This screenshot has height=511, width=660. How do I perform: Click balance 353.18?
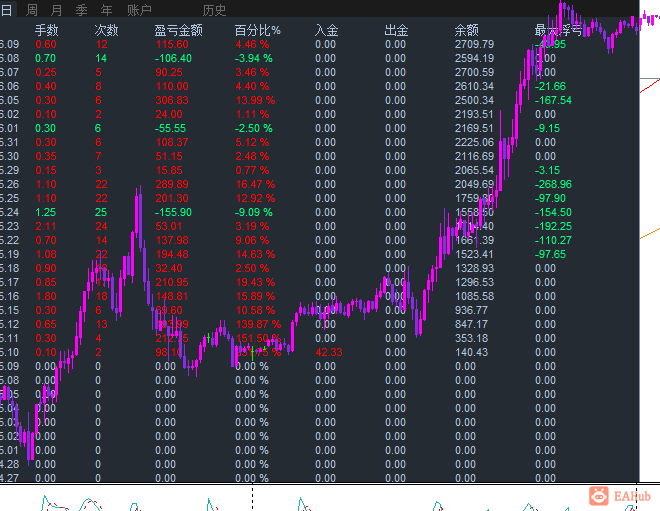click(x=471, y=338)
